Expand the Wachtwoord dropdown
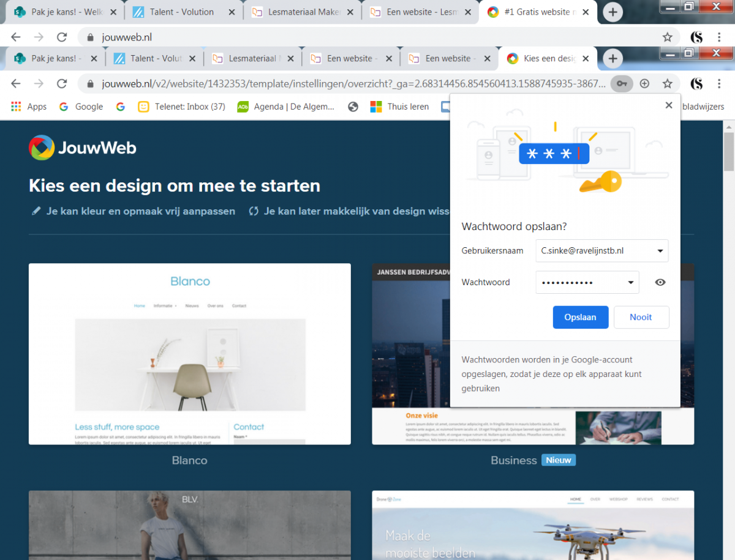This screenshot has width=735, height=560. (x=631, y=283)
